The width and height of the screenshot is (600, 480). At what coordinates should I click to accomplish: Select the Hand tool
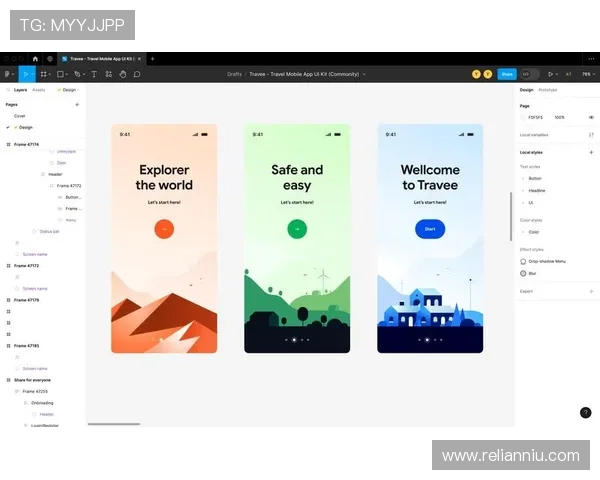[x=122, y=74]
